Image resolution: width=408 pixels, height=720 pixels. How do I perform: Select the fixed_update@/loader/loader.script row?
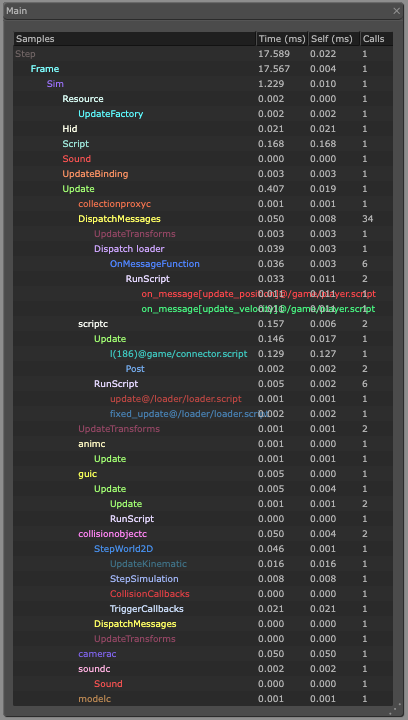[203, 414]
